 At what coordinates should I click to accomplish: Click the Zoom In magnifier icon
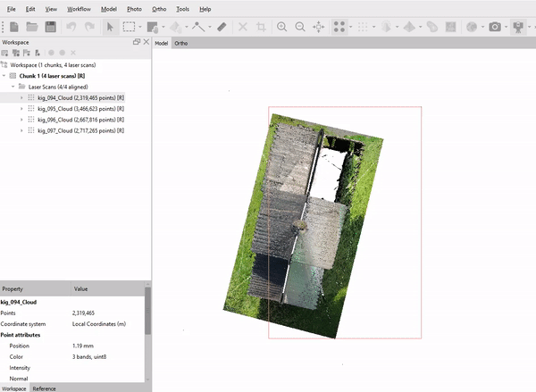[x=281, y=27]
